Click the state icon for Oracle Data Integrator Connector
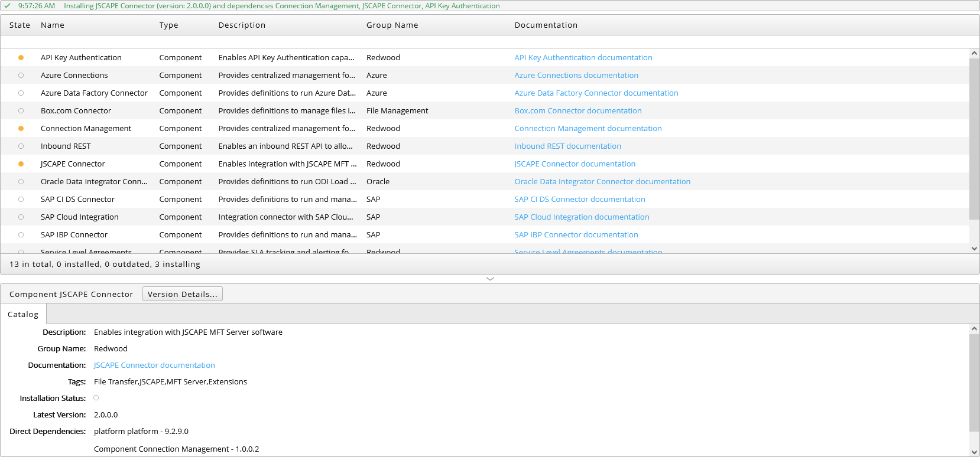The image size is (980, 457). click(21, 182)
